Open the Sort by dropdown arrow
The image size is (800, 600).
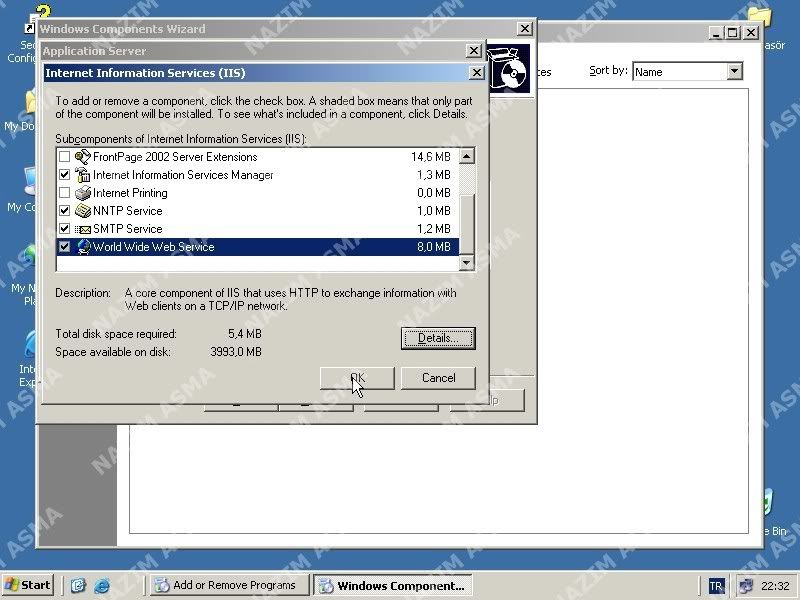734,71
